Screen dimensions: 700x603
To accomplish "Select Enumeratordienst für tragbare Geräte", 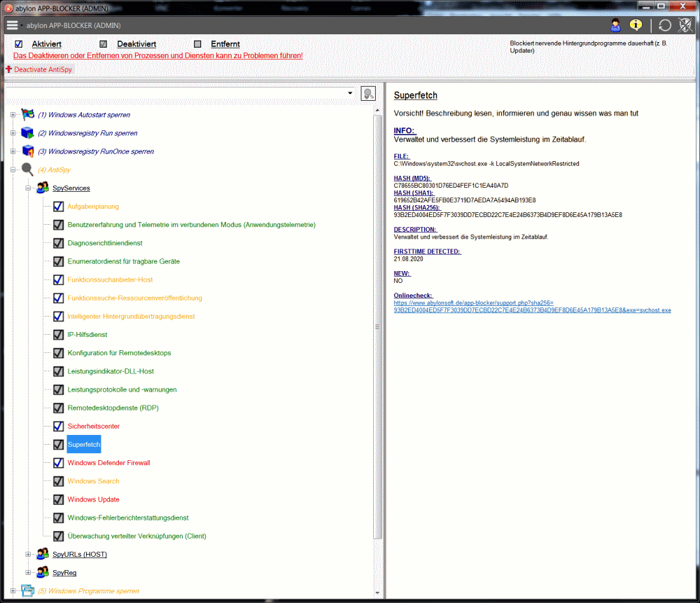I will point(124,261).
